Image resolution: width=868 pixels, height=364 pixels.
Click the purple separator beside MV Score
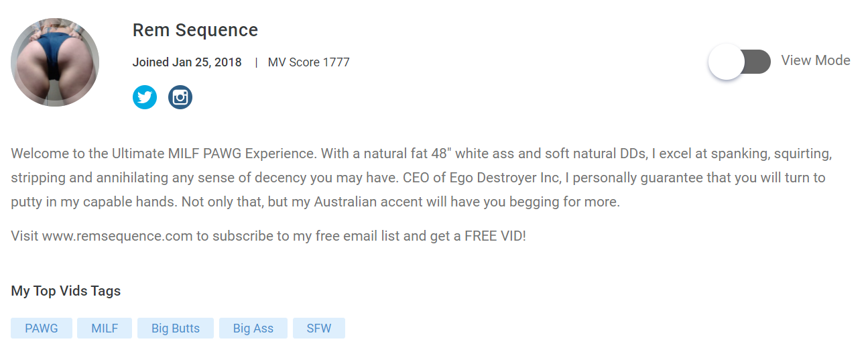(255, 62)
